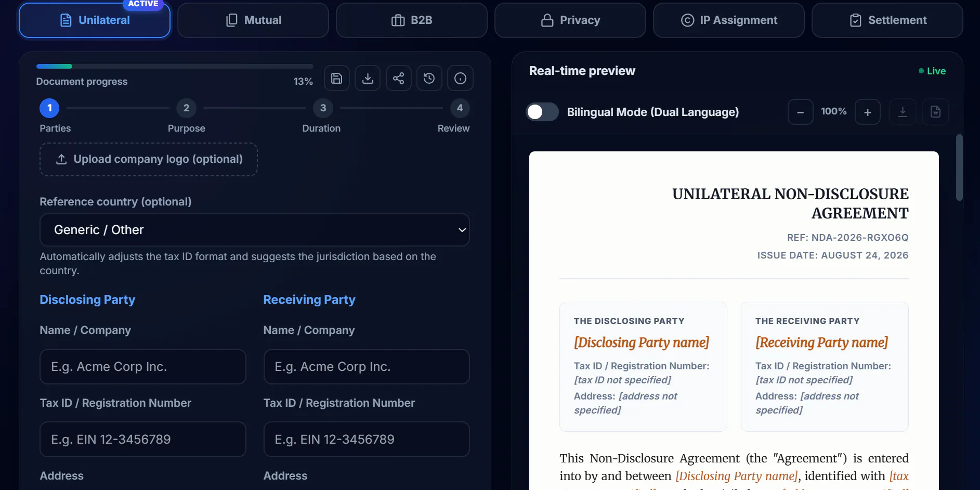The width and height of the screenshot is (980, 490).
Task: Click the document progress bar
Action: click(x=175, y=66)
